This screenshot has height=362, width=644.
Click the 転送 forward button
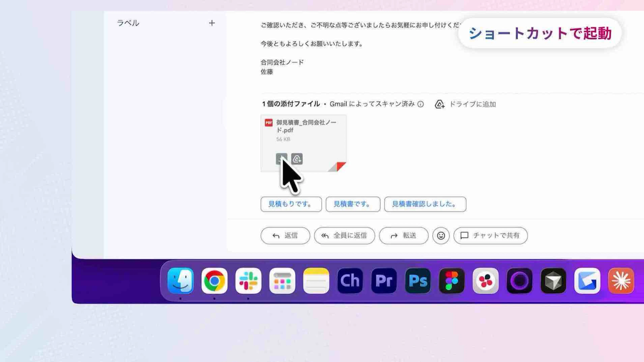[404, 236]
